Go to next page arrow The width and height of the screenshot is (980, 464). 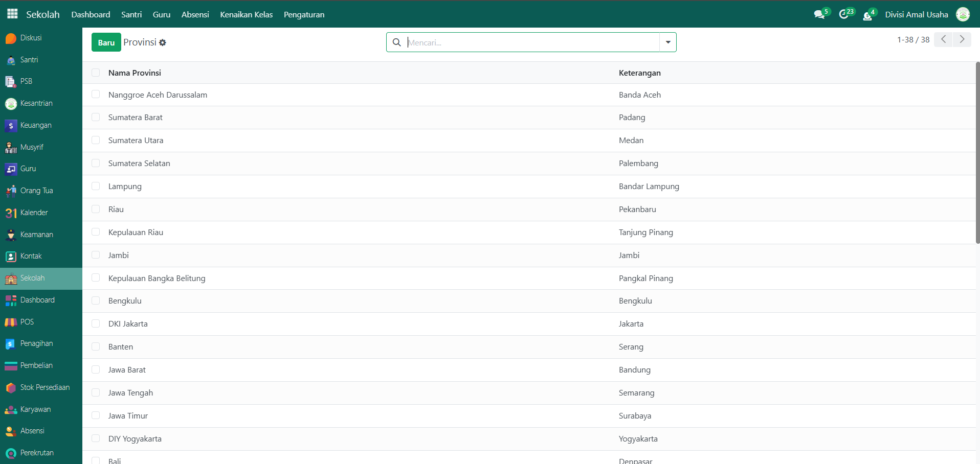(x=962, y=39)
